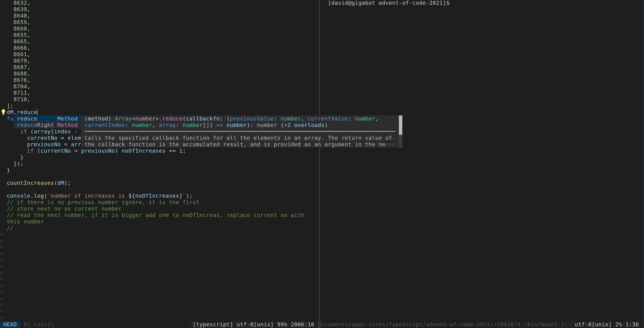Click the documentation popup hover window
The height and width of the screenshot is (328, 644).
237,141
